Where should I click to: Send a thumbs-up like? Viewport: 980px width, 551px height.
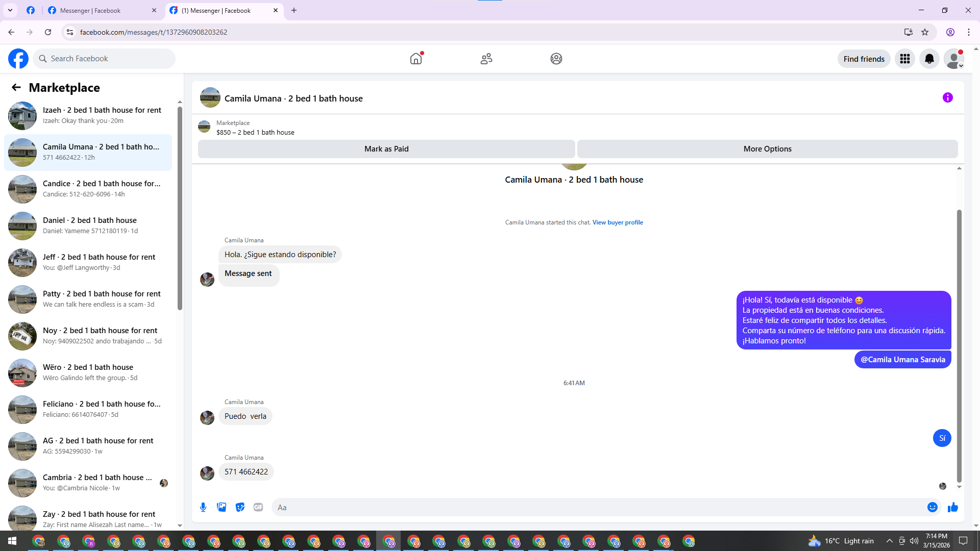953,507
